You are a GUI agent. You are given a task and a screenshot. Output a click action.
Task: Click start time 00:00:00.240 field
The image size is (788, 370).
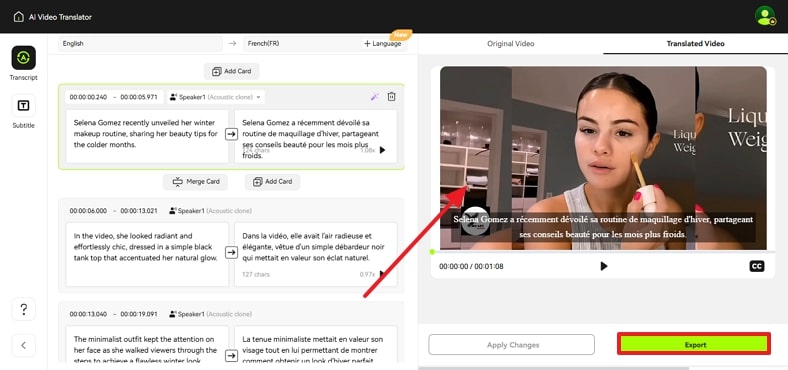pos(88,97)
